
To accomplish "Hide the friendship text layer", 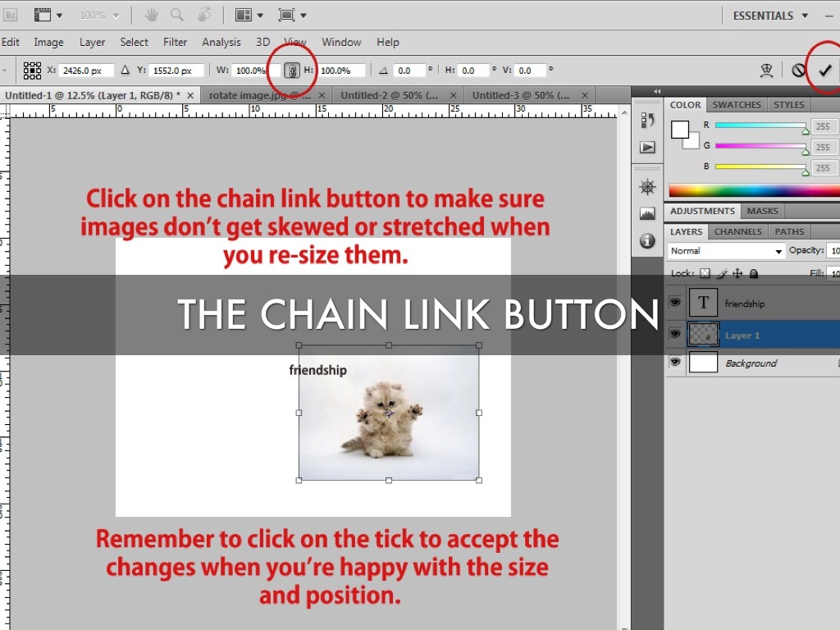I will tap(675, 303).
